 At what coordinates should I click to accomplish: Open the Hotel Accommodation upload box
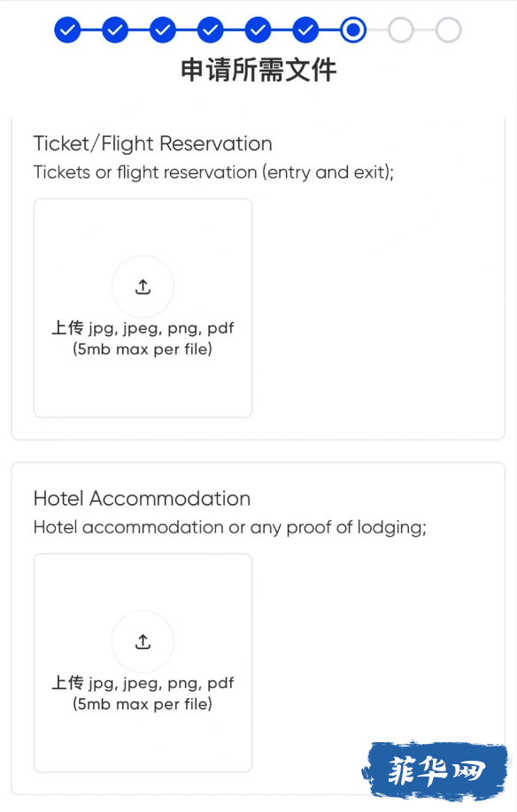143,663
